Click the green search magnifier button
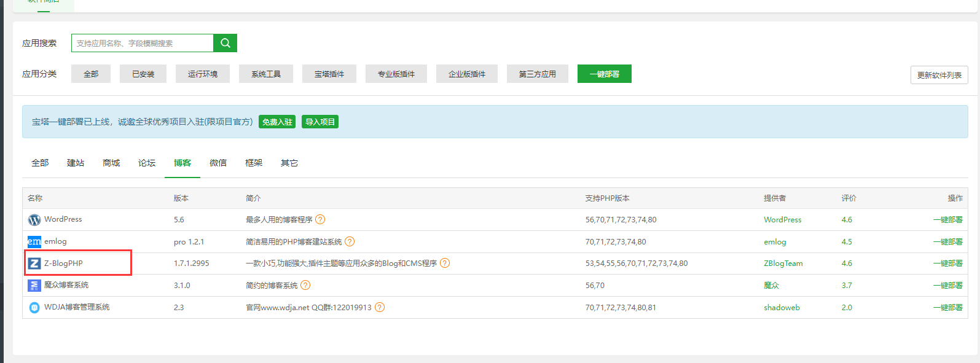980x363 pixels. coord(225,43)
